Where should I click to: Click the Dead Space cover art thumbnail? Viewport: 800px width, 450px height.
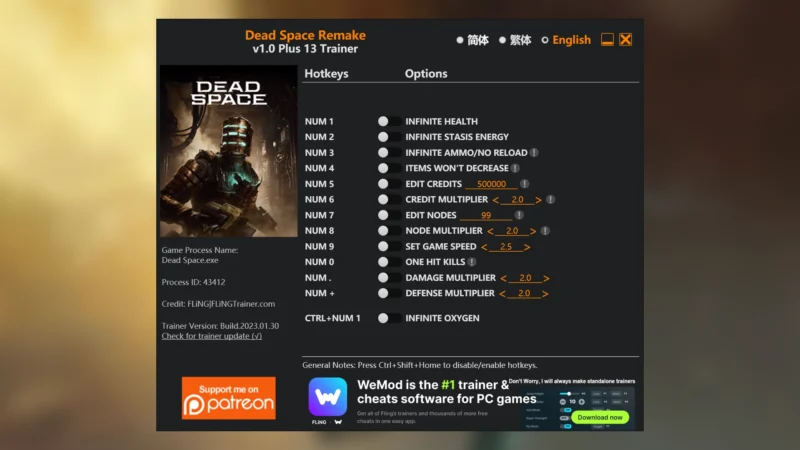[x=229, y=151]
